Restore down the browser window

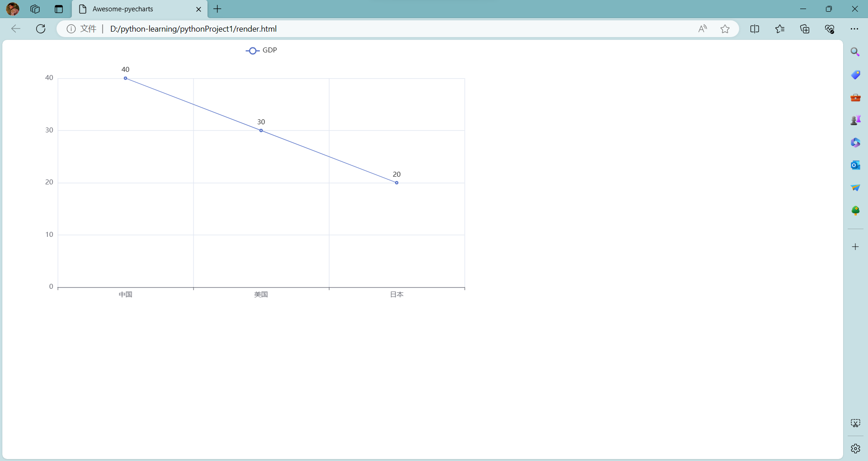pyautogui.click(x=829, y=9)
